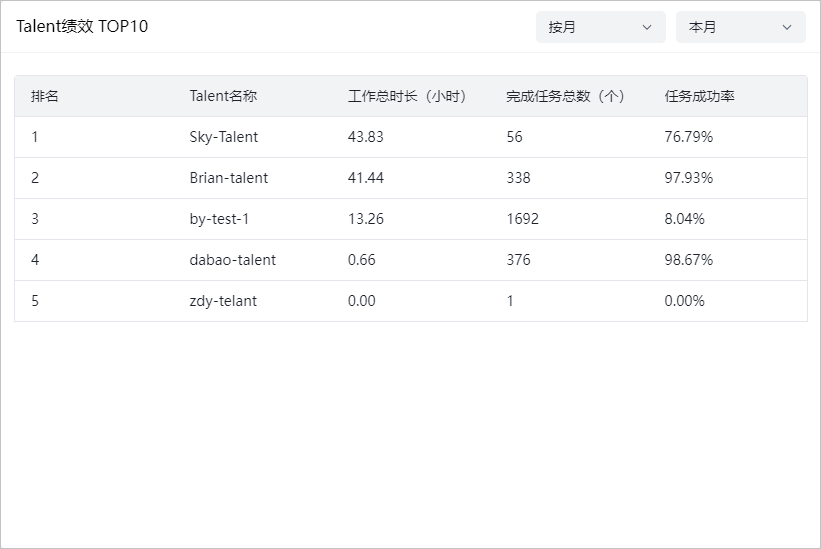Click the Sky-Talent name cell

click(223, 137)
